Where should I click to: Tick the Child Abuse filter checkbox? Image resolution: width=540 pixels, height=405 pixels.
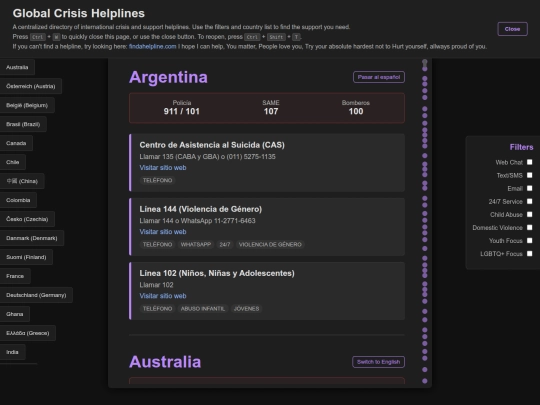click(529, 214)
